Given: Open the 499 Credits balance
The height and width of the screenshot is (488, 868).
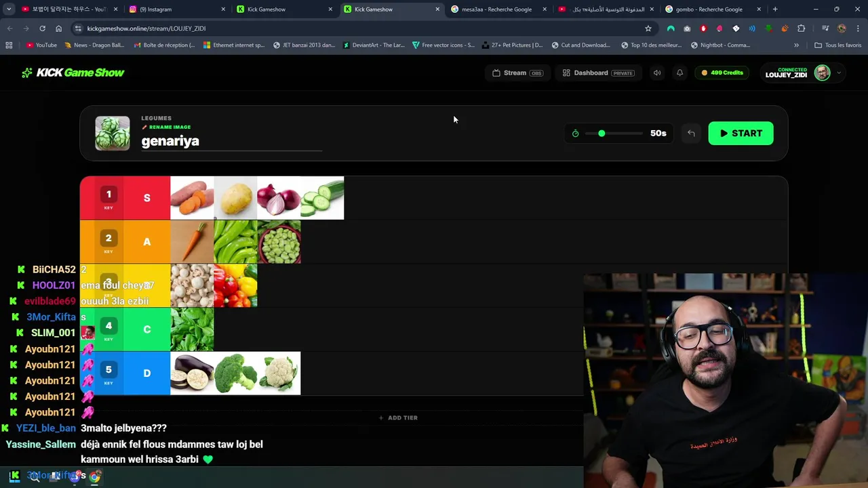Looking at the screenshot, I should [722, 73].
